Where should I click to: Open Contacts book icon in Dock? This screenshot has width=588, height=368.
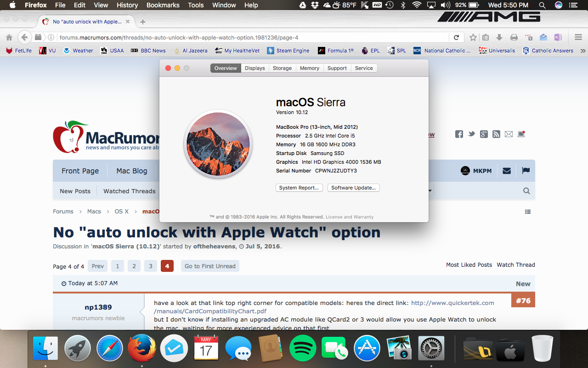click(x=270, y=348)
